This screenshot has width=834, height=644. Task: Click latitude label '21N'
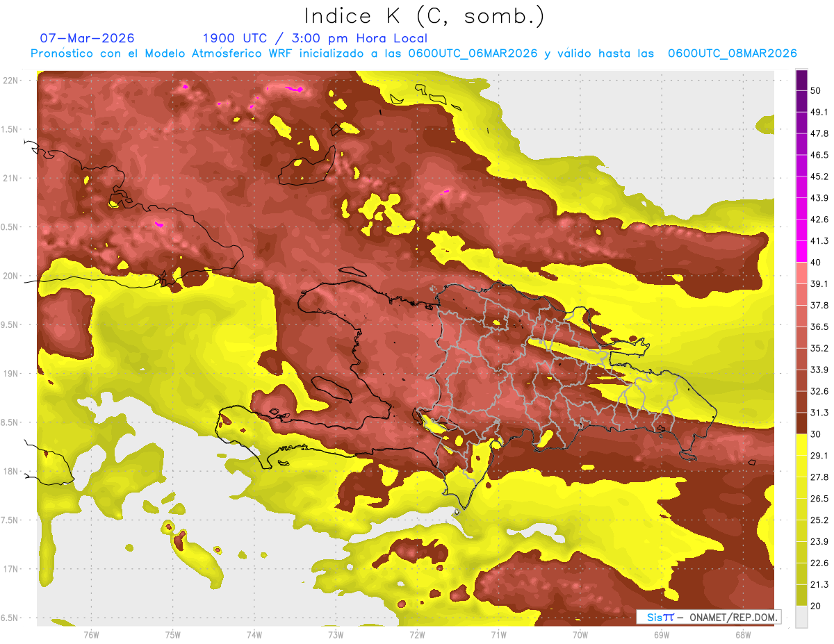click(x=11, y=178)
